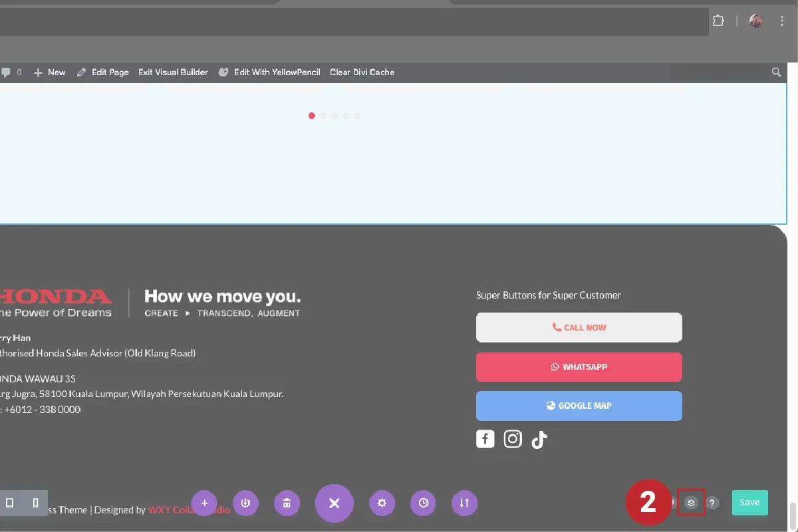Open the Divi editing history clock icon

click(x=423, y=503)
